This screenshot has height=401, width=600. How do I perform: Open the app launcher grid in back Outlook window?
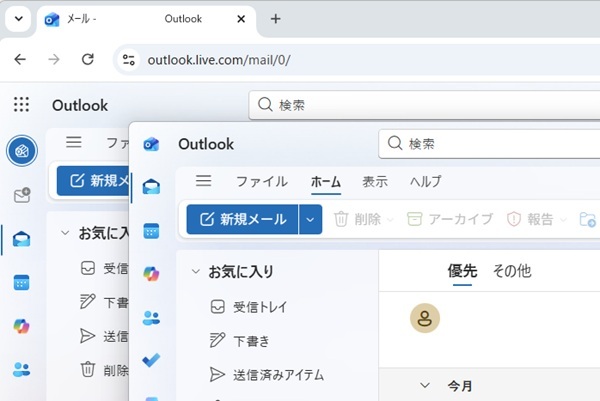pos(21,104)
